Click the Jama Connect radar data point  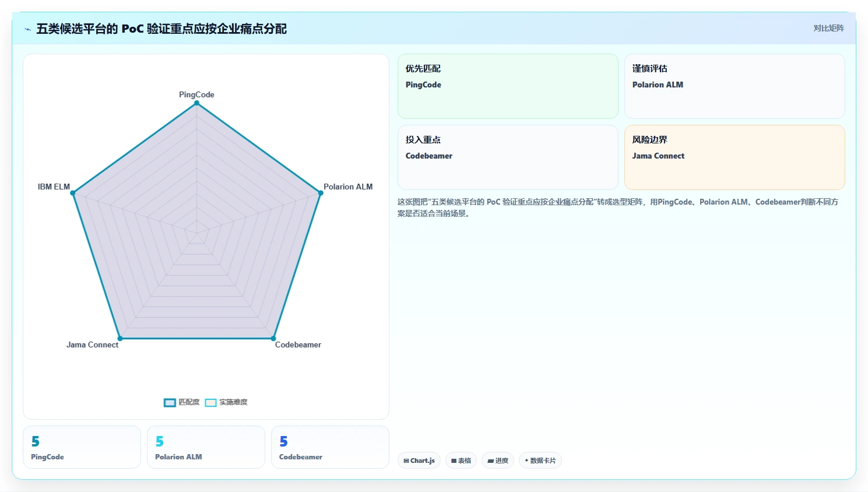coord(120,338)
